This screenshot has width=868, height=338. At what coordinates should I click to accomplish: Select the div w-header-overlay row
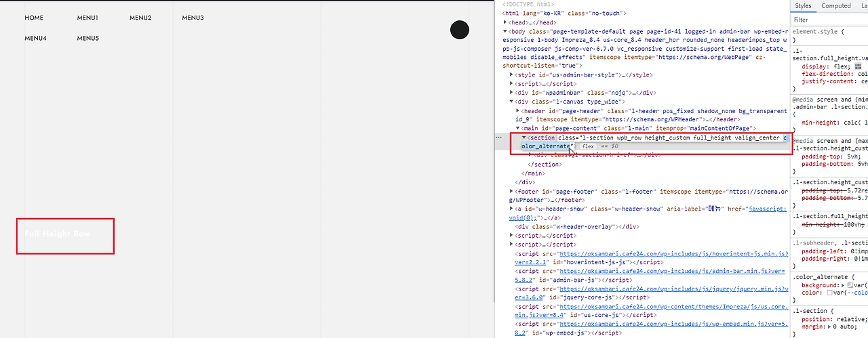coord(577,227)
